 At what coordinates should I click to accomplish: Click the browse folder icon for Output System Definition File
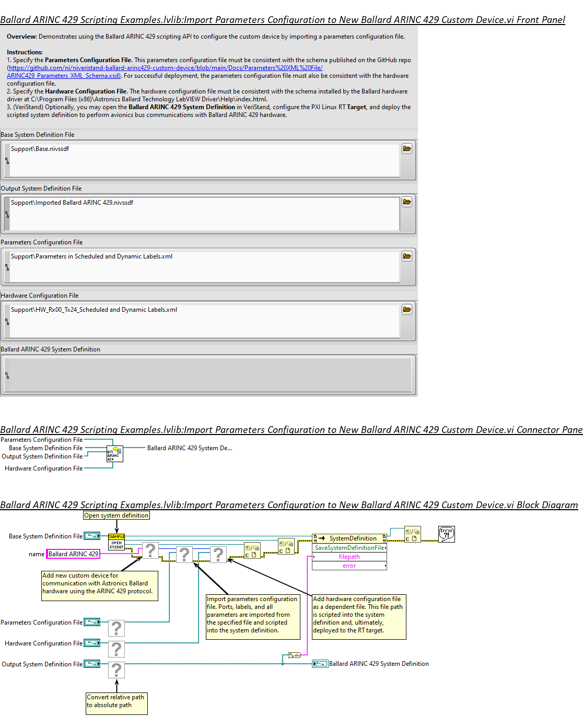point(407,202)
